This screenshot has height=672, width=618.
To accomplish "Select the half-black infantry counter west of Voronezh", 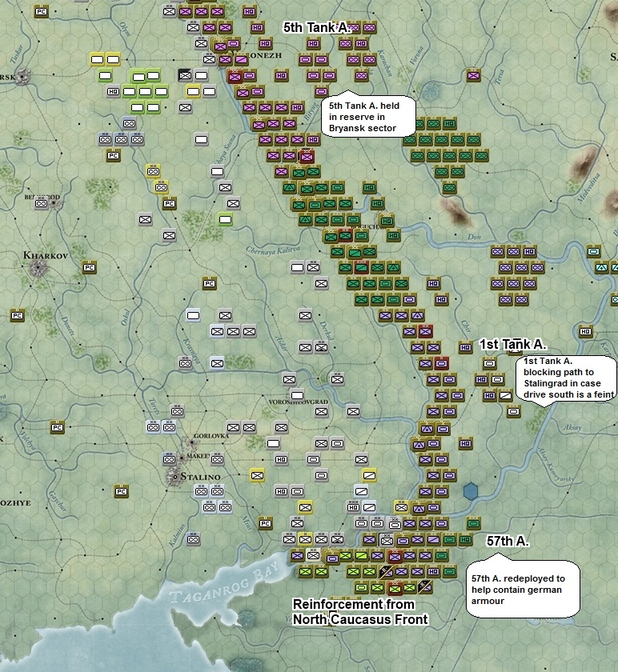I will click(x=185, y=75).
